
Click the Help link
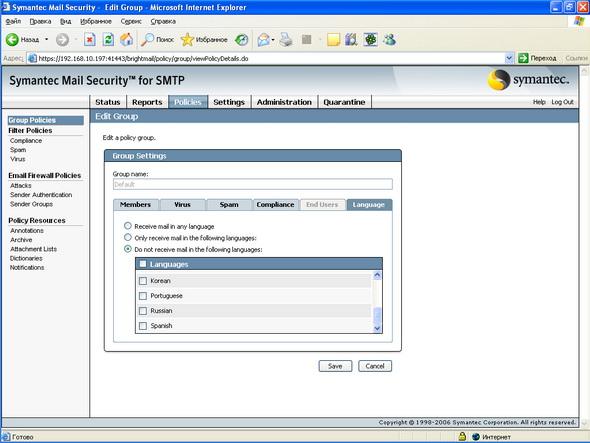coord(539,102)
